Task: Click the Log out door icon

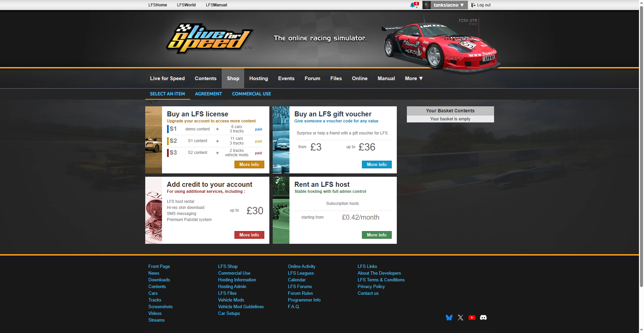Action: [473, 5]
